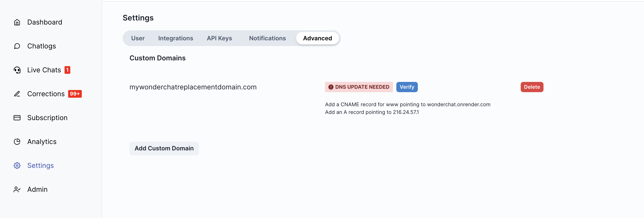The height and width of the screenshot is (218, 644).
Task: Click the mywonderchatreplacementdomain.com domain name
Action: [193, 87]
